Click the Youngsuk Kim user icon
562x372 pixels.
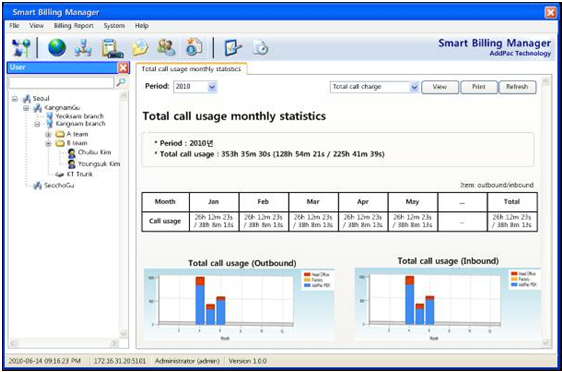tap(72, 164)
